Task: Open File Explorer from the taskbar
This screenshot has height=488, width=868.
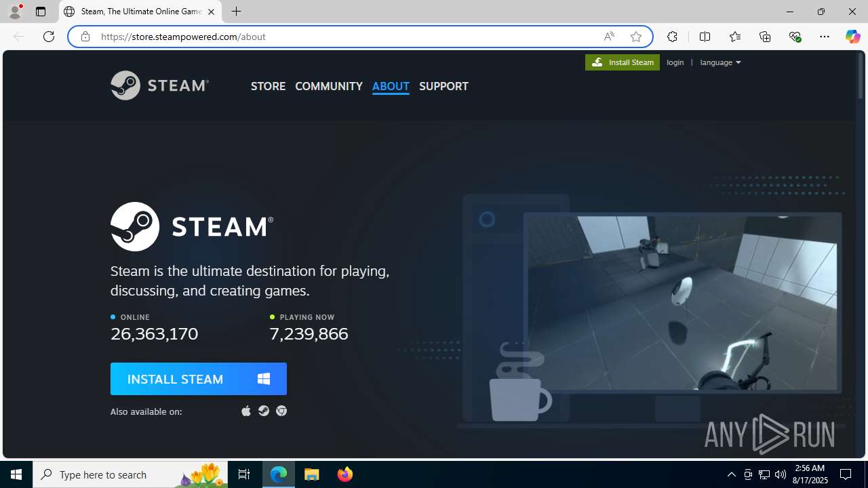Action: click(x=312, y=474)
